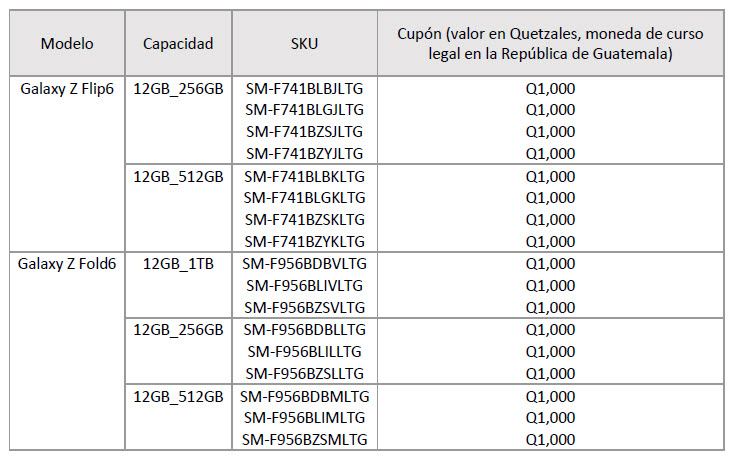Select SKU SM-F741BZYKLTG

(305, 241)
